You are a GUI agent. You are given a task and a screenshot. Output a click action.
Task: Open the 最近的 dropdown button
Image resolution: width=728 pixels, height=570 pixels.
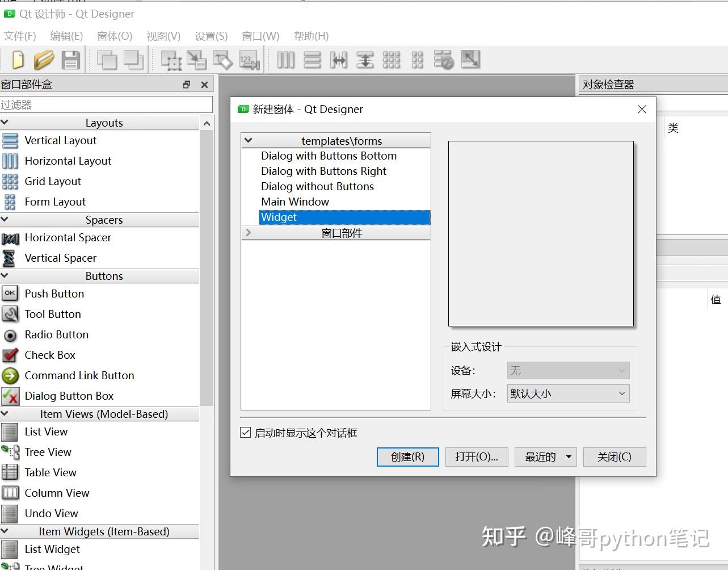pyautogui.click(x=545, y=456)
